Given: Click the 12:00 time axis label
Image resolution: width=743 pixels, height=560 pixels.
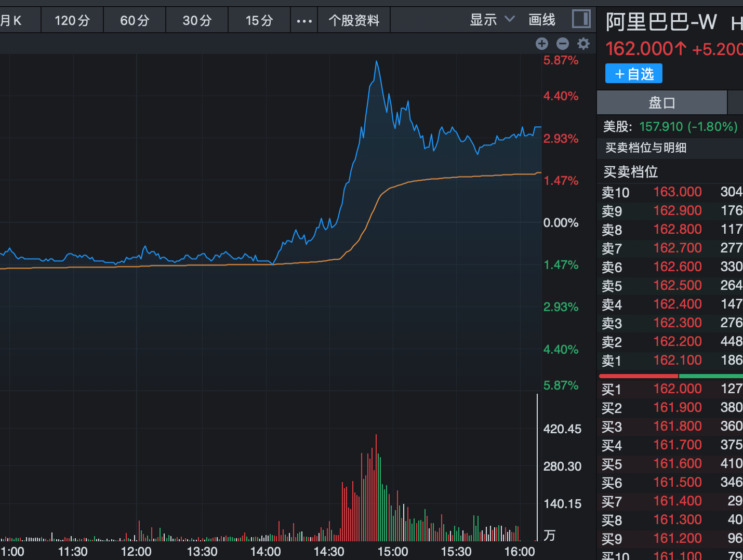Looking at the screenshot, I should point(136,552).
